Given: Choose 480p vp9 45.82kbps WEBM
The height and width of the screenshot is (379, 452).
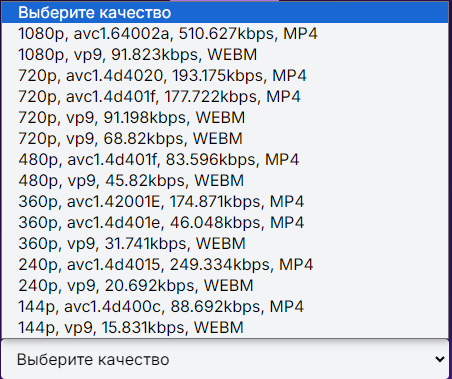Looking at the screenshot, I should point(225,181).
